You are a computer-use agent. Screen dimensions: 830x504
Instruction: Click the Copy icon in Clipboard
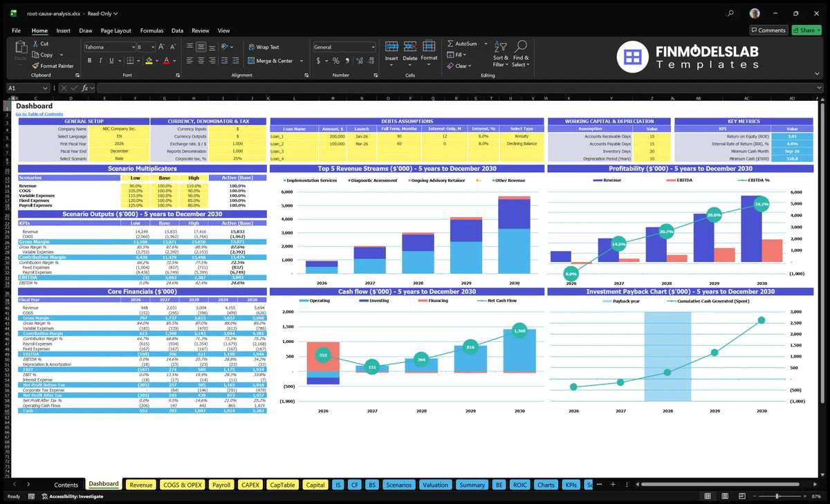[x=35, y=55]
